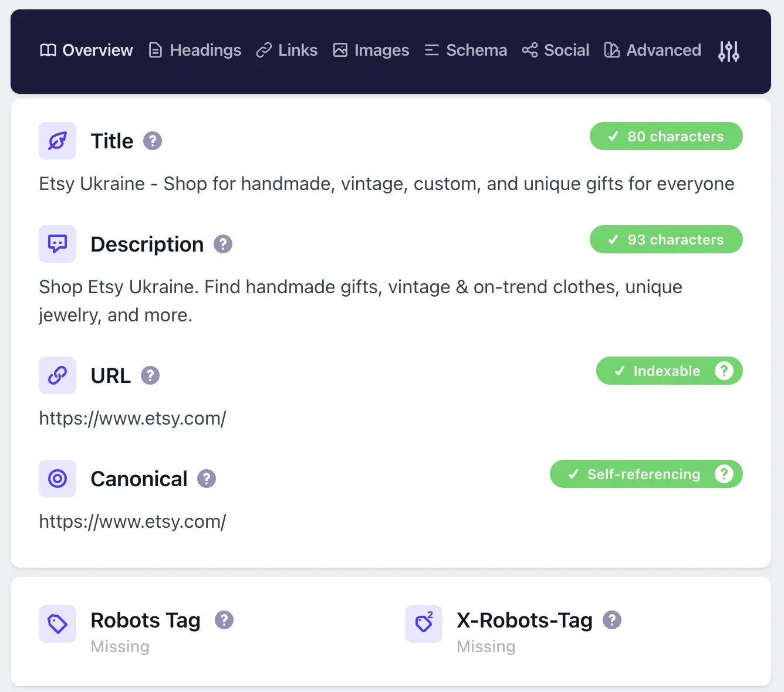Click the question mark in Indexable badge
Image resolution: width=784 pixels, height=692 pixels.
724,371
